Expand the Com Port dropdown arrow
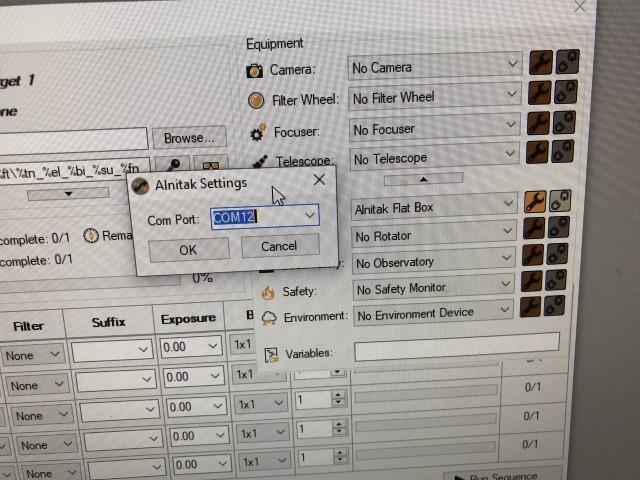This screenshot has height=480, width=640. pos(310,215)
